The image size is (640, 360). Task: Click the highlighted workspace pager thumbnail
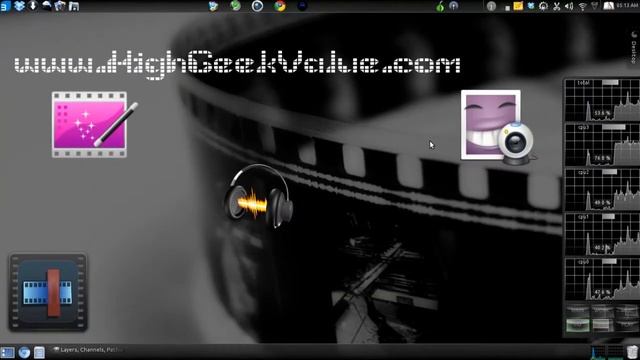click(578, 325)
